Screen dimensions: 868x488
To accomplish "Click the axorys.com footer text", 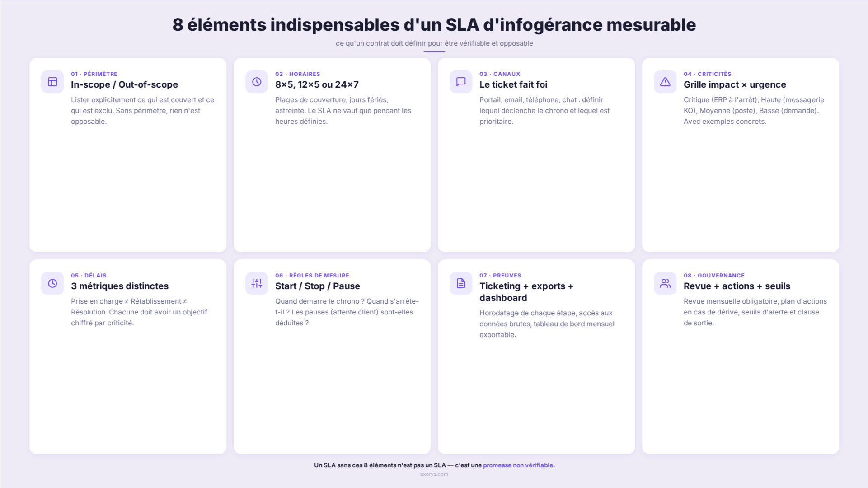I will click(x=434, y=474).
